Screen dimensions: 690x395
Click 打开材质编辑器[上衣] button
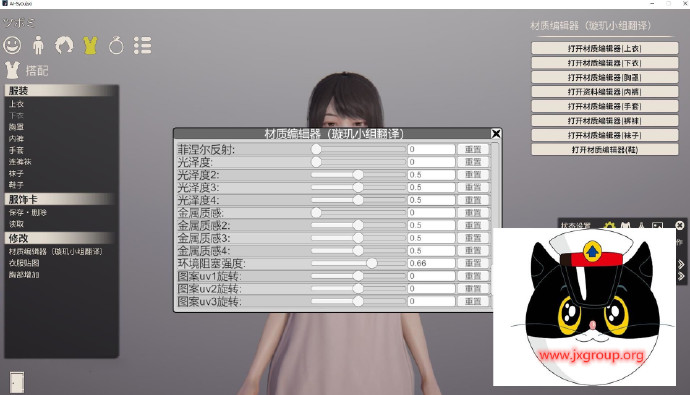coord(605,48)
